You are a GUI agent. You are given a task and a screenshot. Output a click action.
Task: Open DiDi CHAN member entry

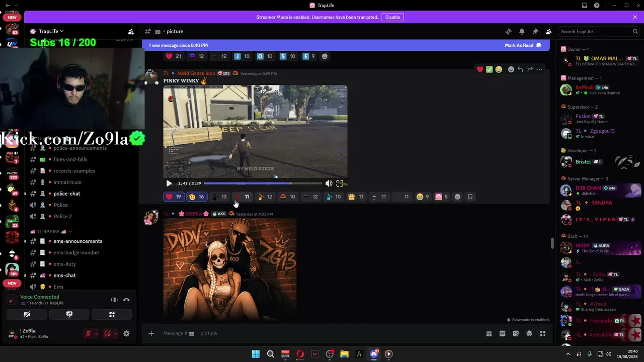599,191
